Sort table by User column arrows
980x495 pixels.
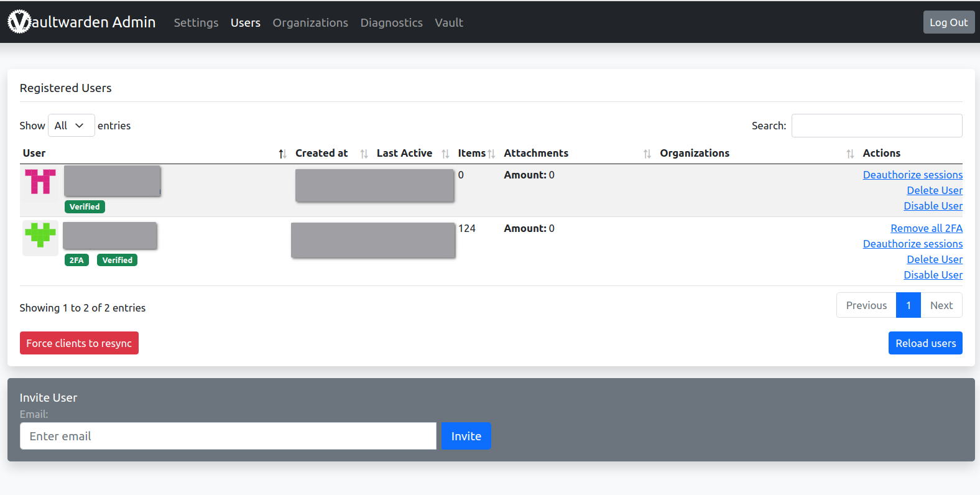282,154
